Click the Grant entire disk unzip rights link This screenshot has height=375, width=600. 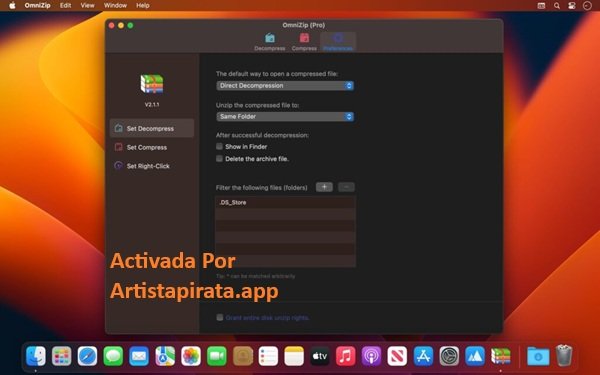[x=267, y=318]
